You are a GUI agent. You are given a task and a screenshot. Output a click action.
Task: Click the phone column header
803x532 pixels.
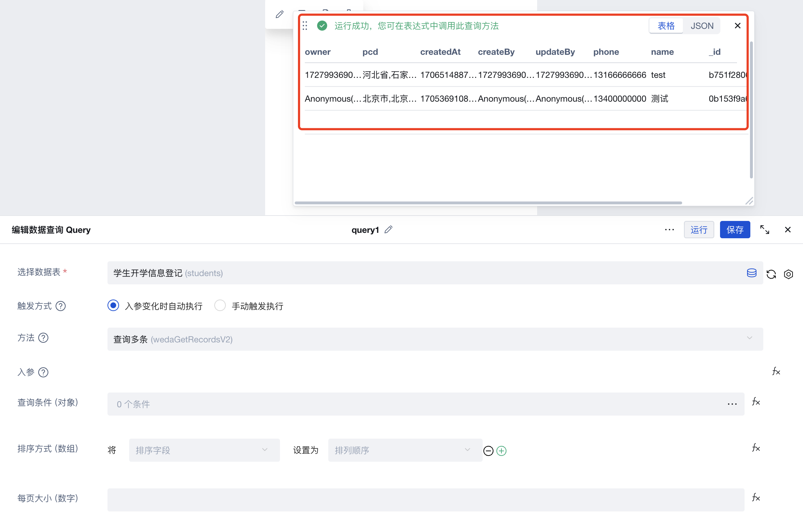click(606, 52)
